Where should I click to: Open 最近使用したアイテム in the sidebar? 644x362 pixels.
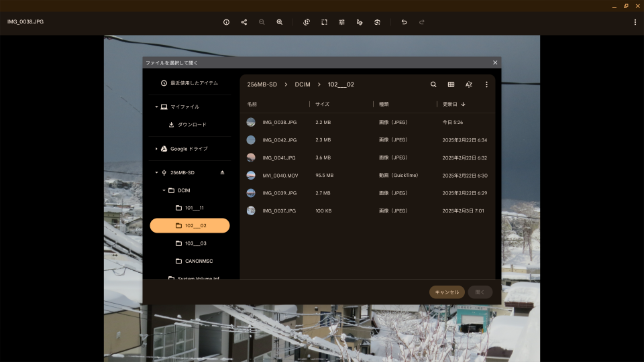point(194,83)
